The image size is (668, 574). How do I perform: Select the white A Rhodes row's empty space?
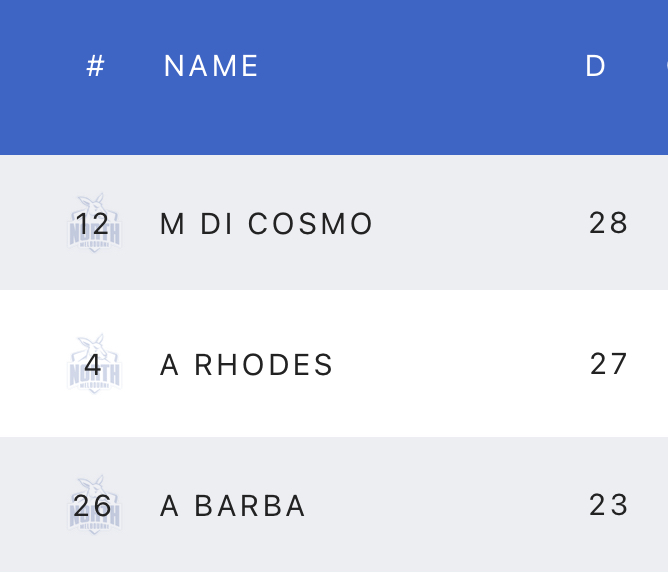(x=460, y=364)
